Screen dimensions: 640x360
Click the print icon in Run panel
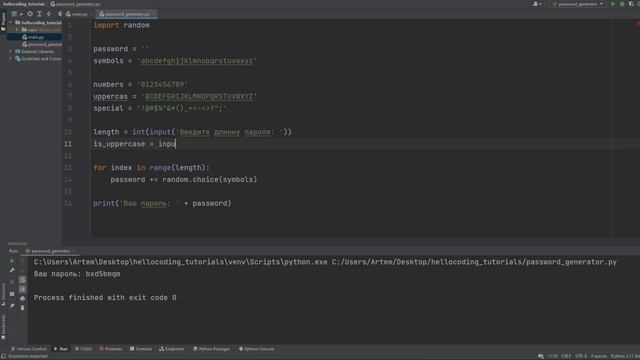(22, 299)
